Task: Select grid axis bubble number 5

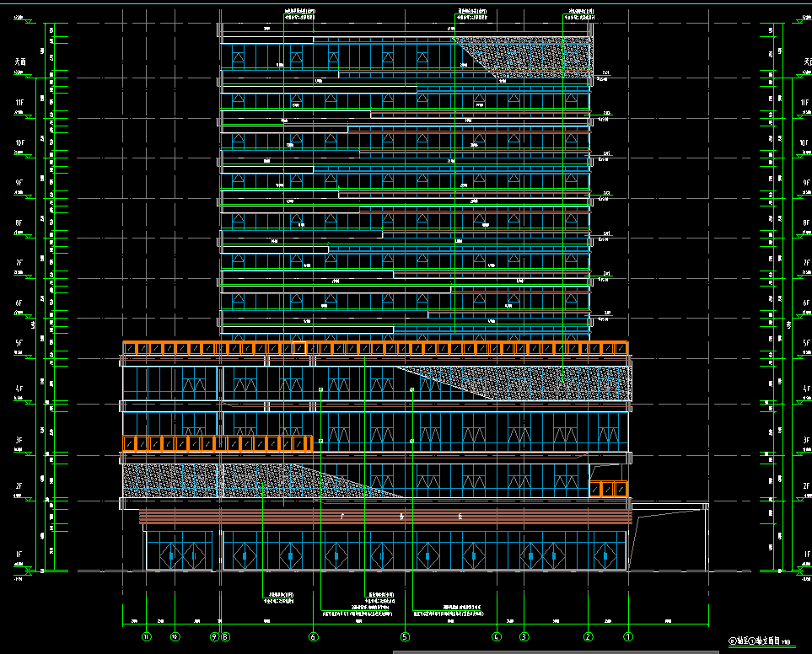Action: [x=405, y=636]
